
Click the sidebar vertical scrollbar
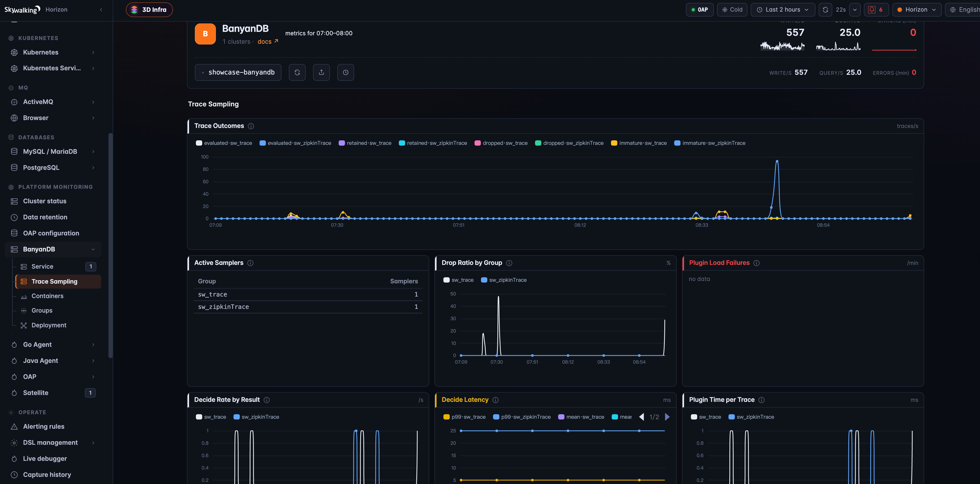pyautogui.click(x=110, y=245)
